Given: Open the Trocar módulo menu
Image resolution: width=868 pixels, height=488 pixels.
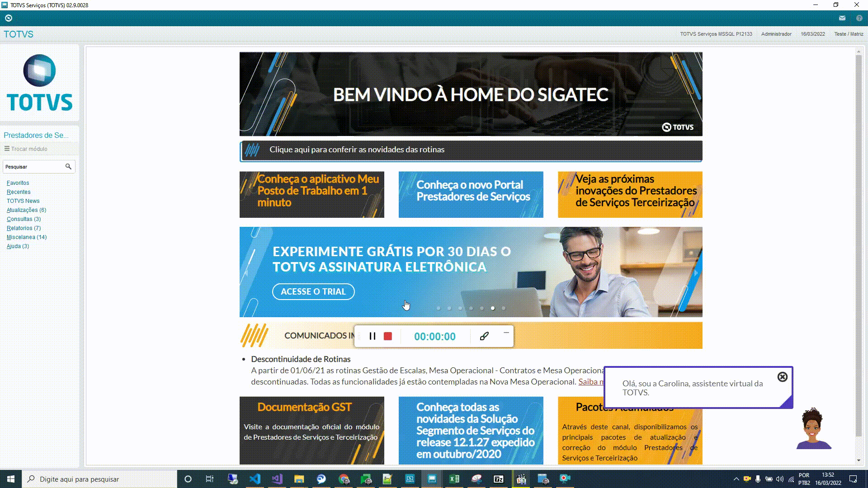Looking at the screenshot, I should tap(26, 149).
